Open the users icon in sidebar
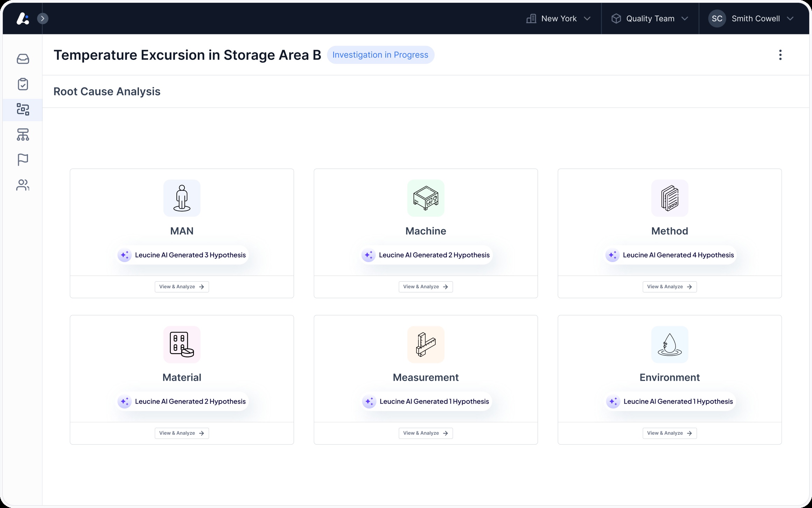Screen dimensions: 812x508 (23, 185)
